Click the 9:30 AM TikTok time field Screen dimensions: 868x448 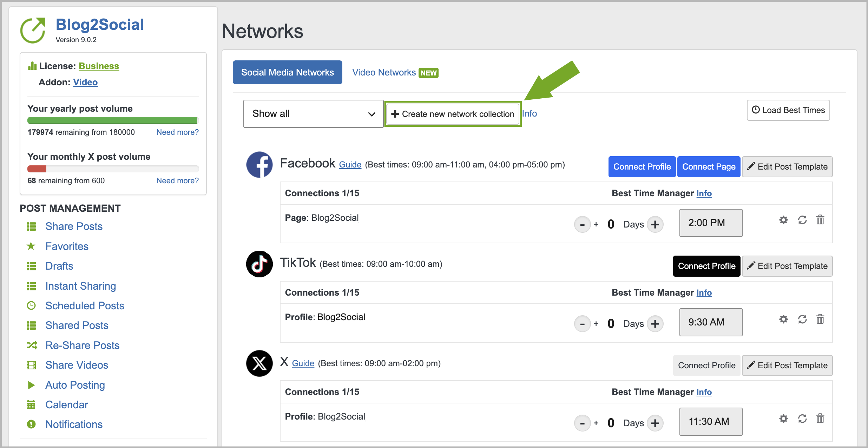[711, 322]
